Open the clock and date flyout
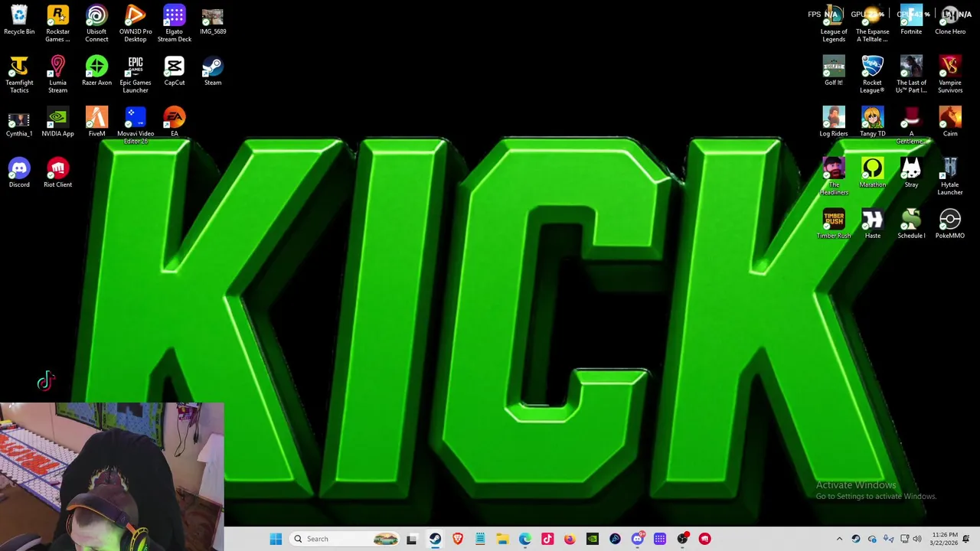Screen dimensions: 980x551 tap(945, 539)
